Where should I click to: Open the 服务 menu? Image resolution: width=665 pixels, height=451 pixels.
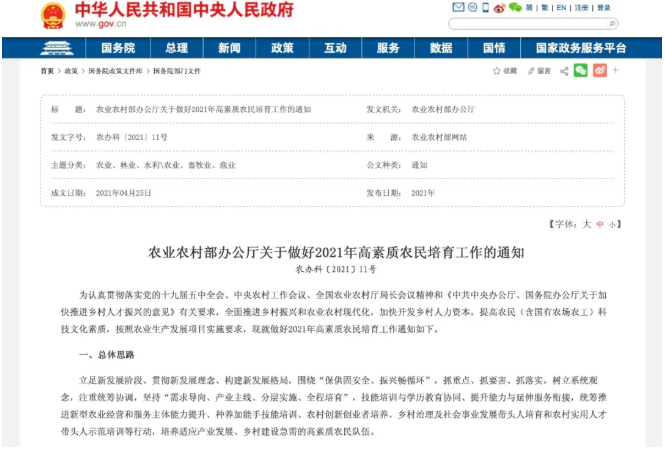[x=388, y=48]
